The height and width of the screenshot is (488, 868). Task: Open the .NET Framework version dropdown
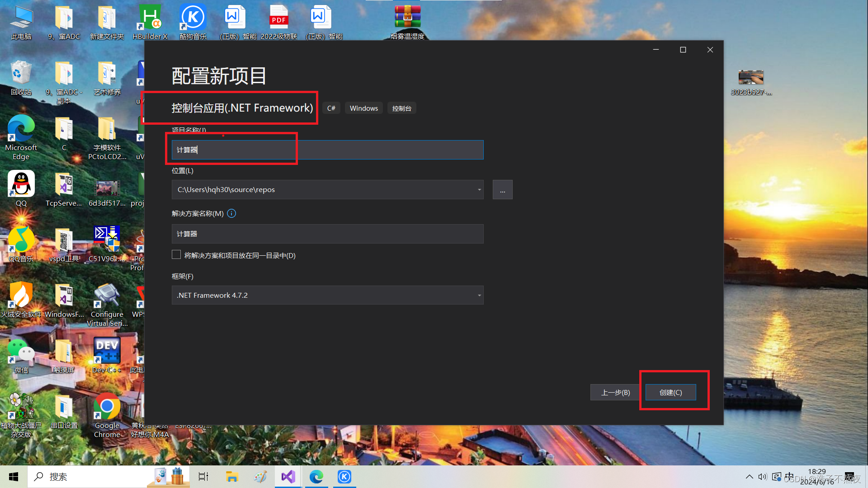click(x=479, y=296)
